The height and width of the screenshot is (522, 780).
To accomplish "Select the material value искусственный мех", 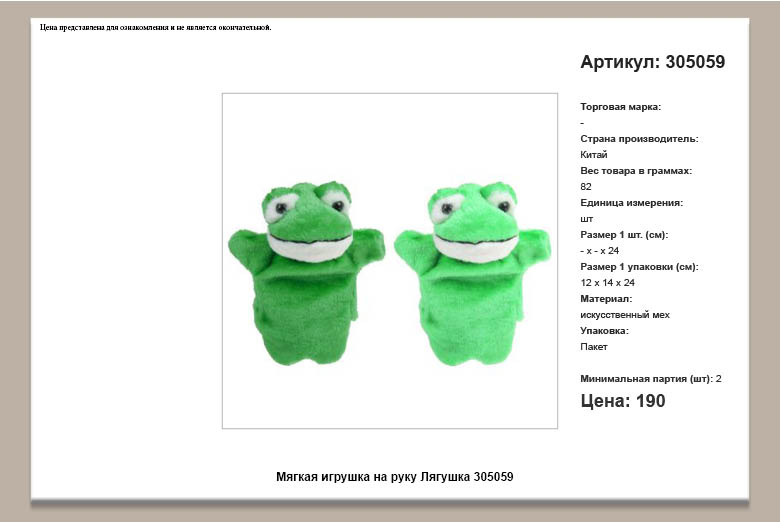I will pyautogui.click(x=625, y=315).
